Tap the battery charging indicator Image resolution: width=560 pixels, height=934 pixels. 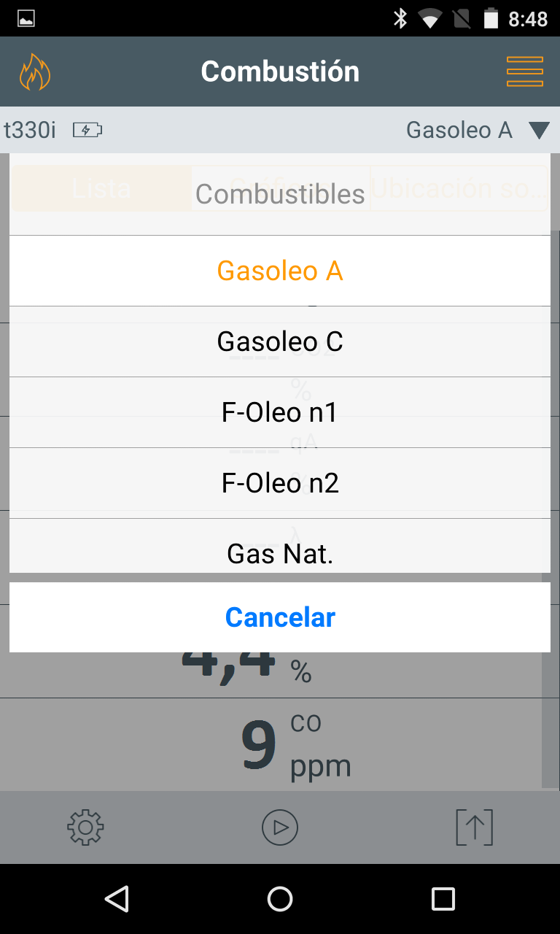(x=87, y=131)
